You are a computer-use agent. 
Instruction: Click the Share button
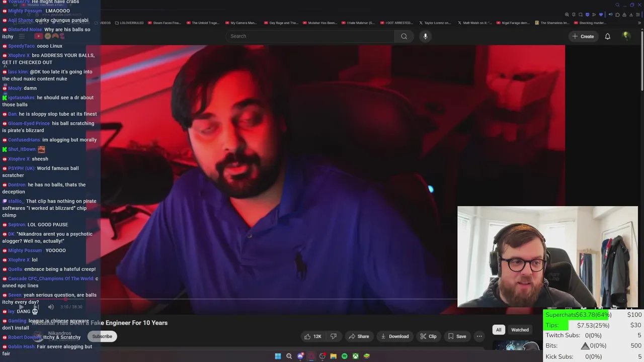tap(359, 336)
